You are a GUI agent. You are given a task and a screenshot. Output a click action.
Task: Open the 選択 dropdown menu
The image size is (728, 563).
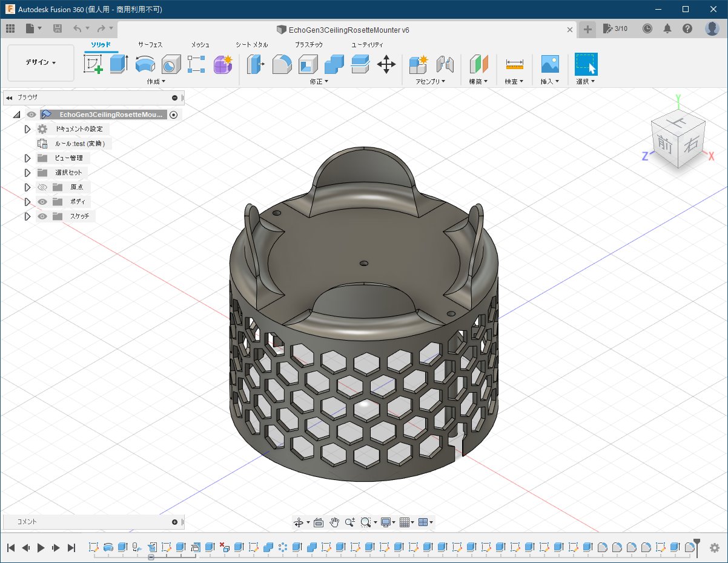coord(586,81)
